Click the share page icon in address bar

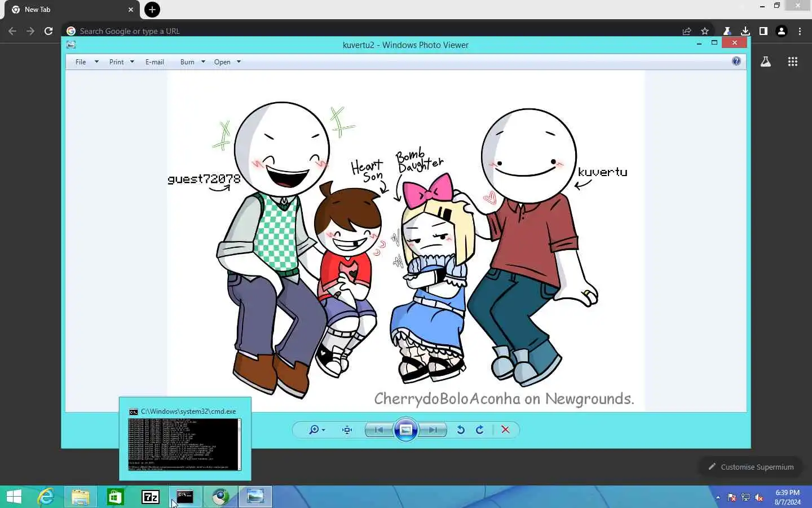point(687,31)
